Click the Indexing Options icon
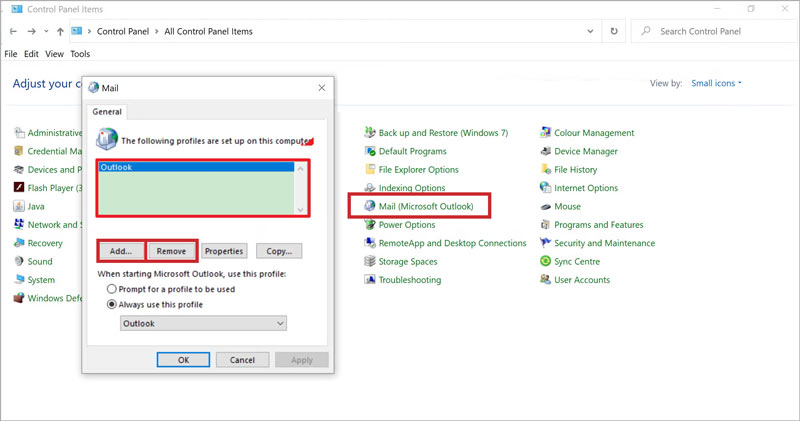 click(x=370, y=188)
